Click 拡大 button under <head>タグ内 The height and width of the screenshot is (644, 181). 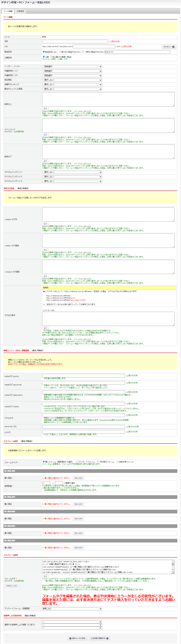tap(45, 224)
